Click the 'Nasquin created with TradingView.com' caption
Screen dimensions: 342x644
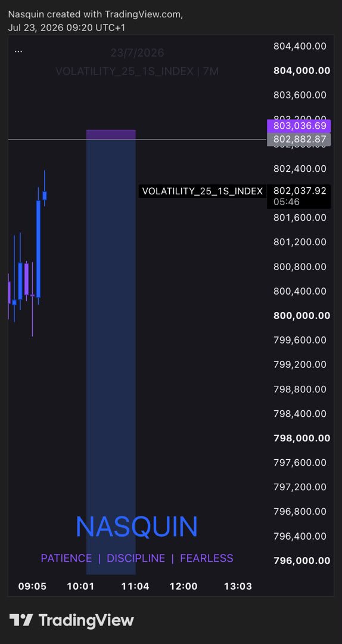tap(96, 14)
